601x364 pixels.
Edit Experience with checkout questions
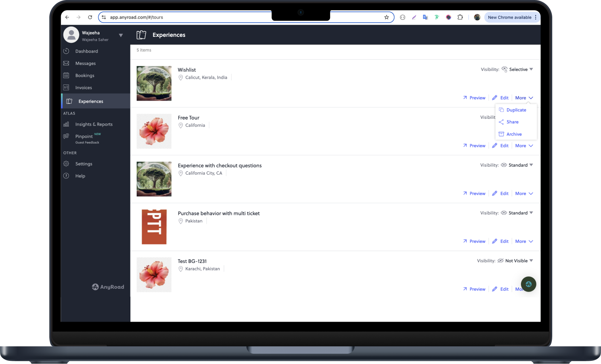tap(500, 194)
